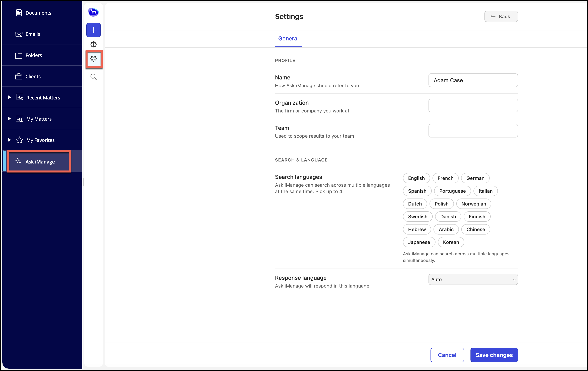Screen dimensions: 588x371
Task: Expand the Recent Matters tree arrow
Action: [x=9, y=97]
